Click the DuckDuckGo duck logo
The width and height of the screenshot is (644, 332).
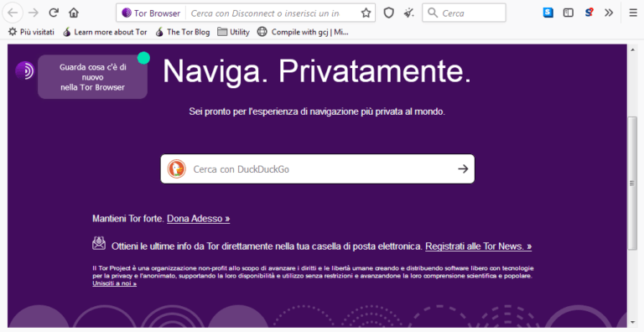[177, 169]
